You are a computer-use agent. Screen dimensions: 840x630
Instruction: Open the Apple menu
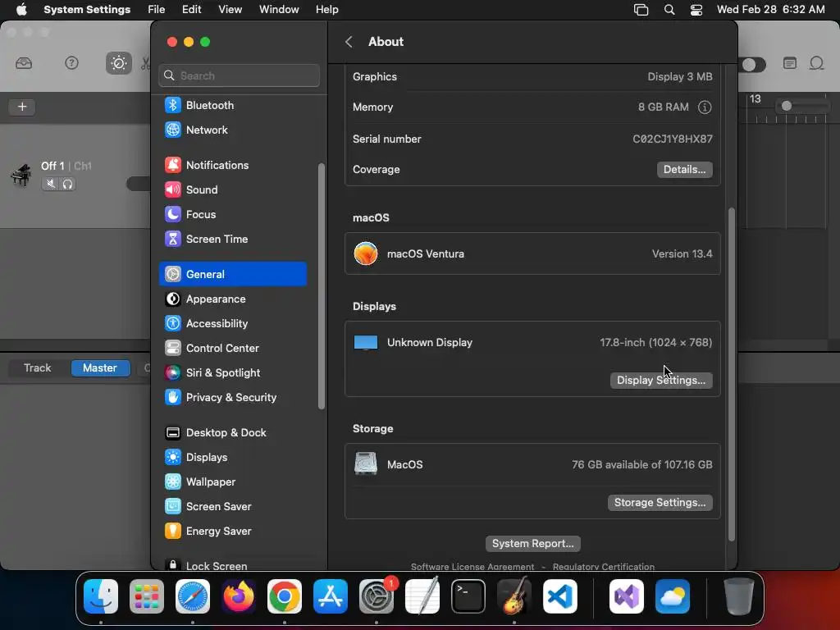click(x=21, y=10)
